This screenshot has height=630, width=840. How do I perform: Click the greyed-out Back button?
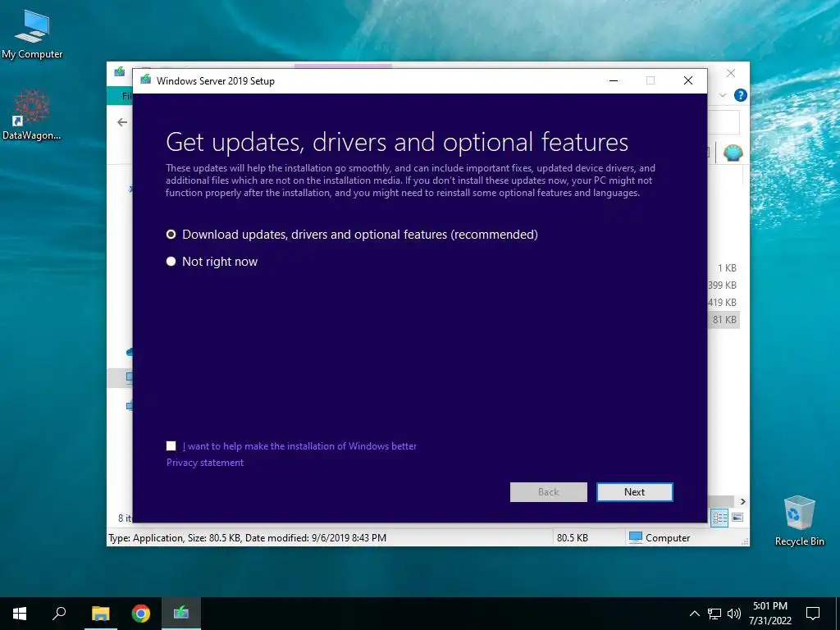(548, 492)
